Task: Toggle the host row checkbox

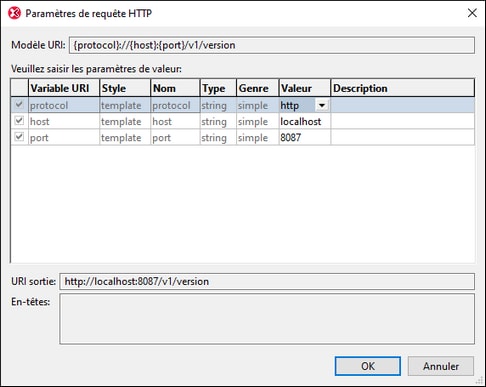Action: point(19,120)
